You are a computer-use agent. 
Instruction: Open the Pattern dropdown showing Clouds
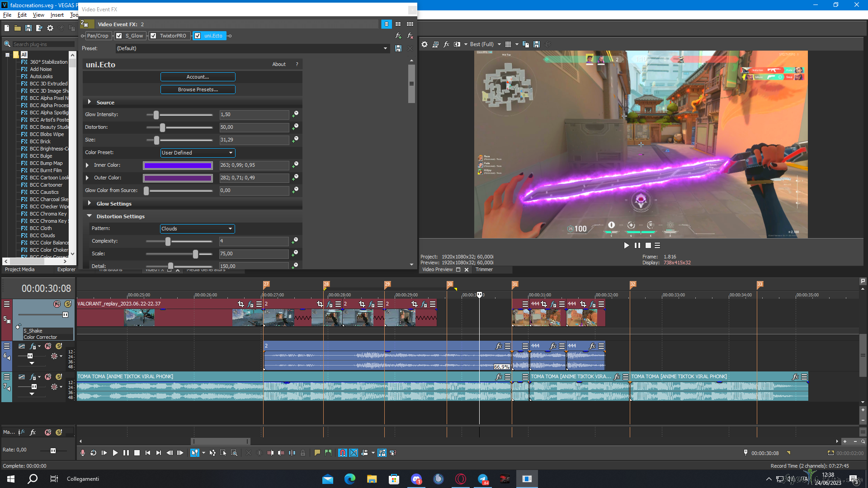198,229
